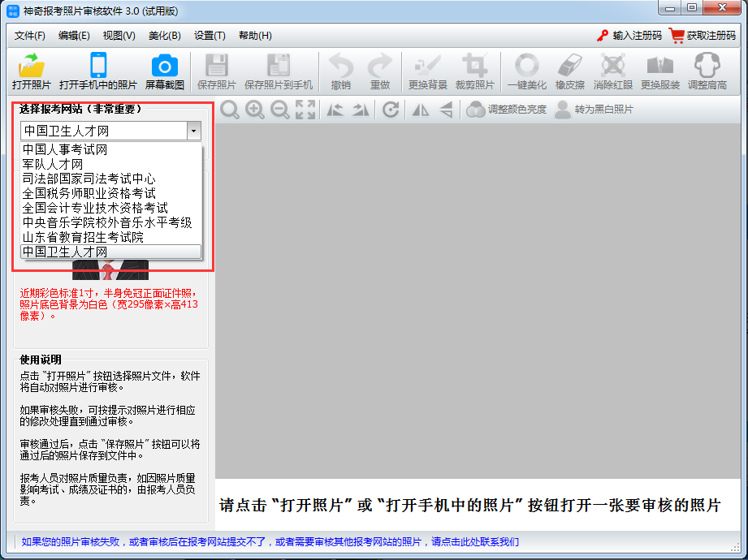This screenshot has height=560, width=748.
Task: Choose 全国税务师职业资格考试 option
Action: pyautogui.click(x=111, y=193)
